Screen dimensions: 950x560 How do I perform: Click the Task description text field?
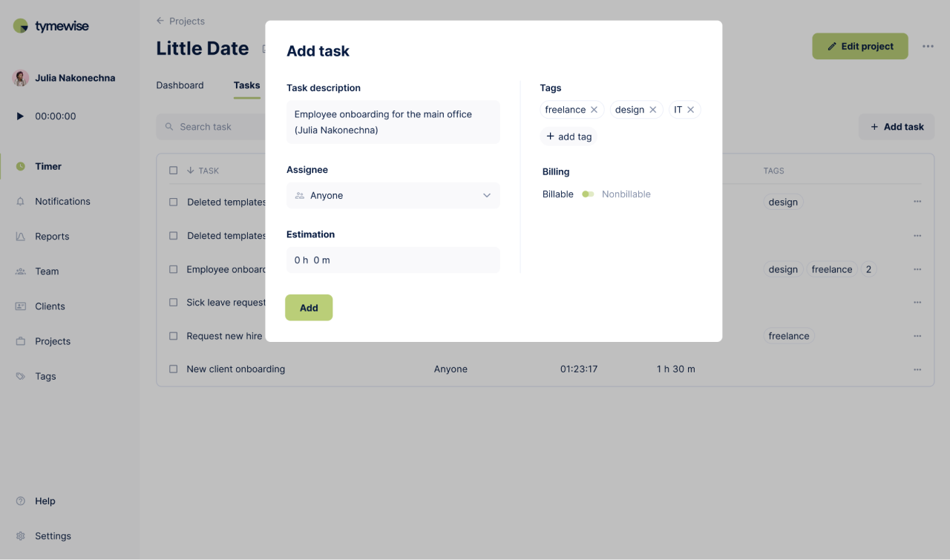393,122
